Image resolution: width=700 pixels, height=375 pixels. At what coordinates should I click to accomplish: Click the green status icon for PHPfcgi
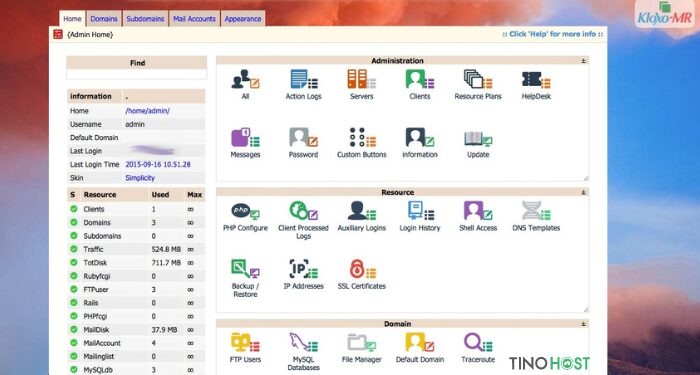click(74, 316)
